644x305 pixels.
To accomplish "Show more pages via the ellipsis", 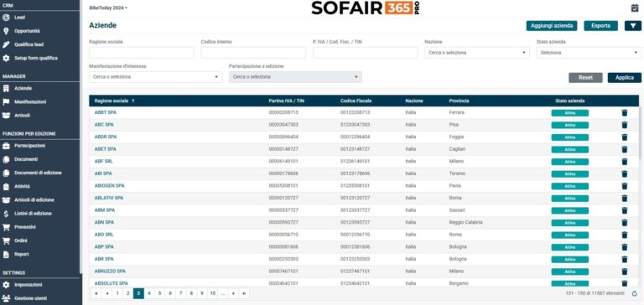I will 223,293.
